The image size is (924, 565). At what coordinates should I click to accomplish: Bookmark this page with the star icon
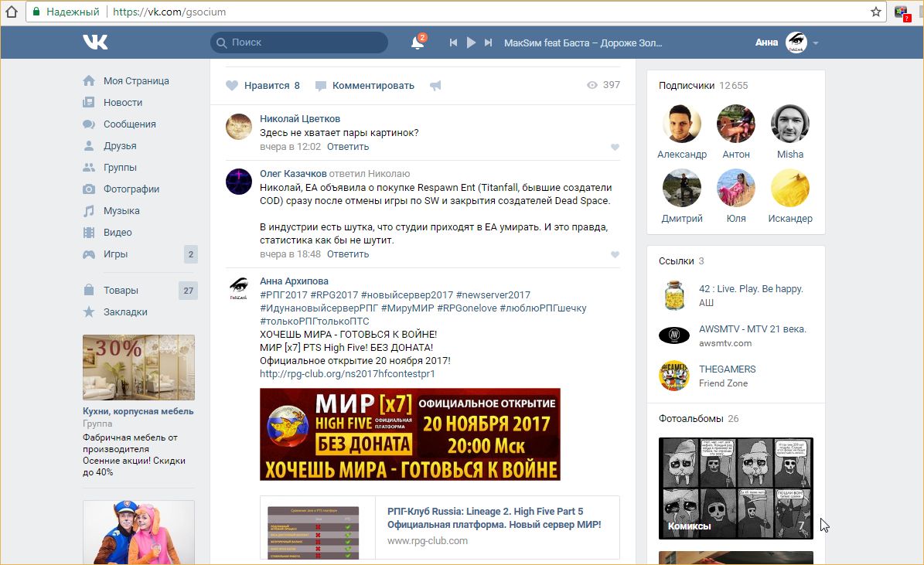click(875, 12)
